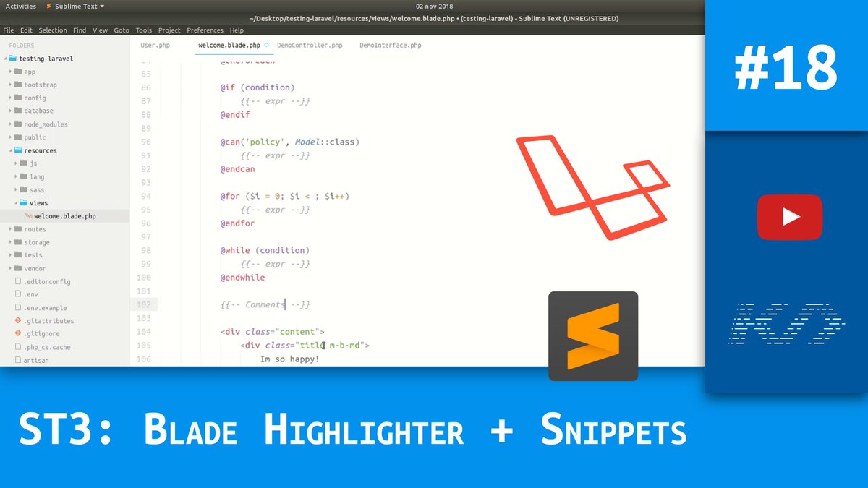
Task: Open the View menu
Action: (101, 30)
